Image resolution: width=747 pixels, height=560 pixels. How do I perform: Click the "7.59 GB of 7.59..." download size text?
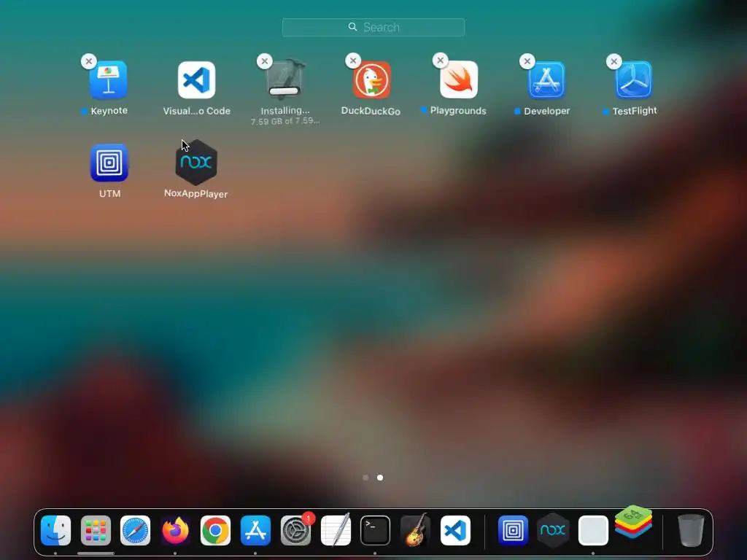tap(285, 122)
